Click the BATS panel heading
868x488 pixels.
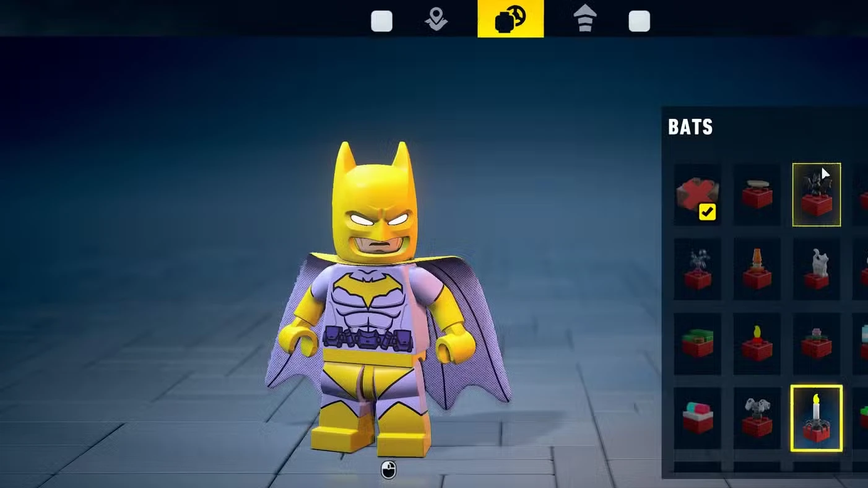click(x=690, y=127)
